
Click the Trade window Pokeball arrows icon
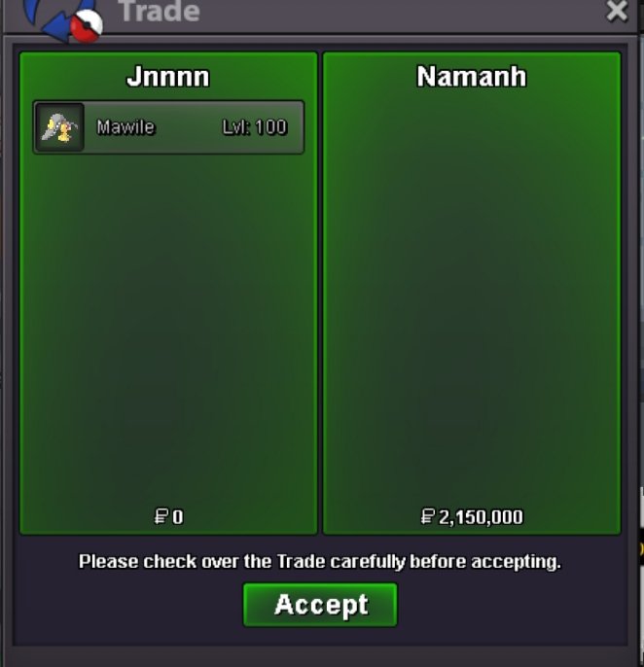click(x=63, y=20)
